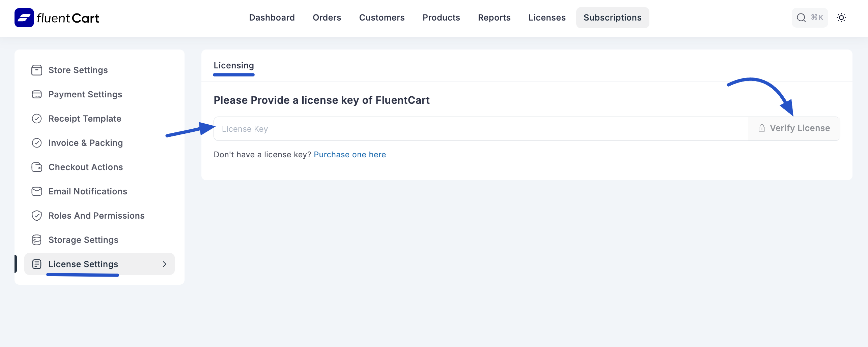Viewport: 868px width, 347px height.
Task: Click the License Settings document icon
Action: [x=37, y=264]
